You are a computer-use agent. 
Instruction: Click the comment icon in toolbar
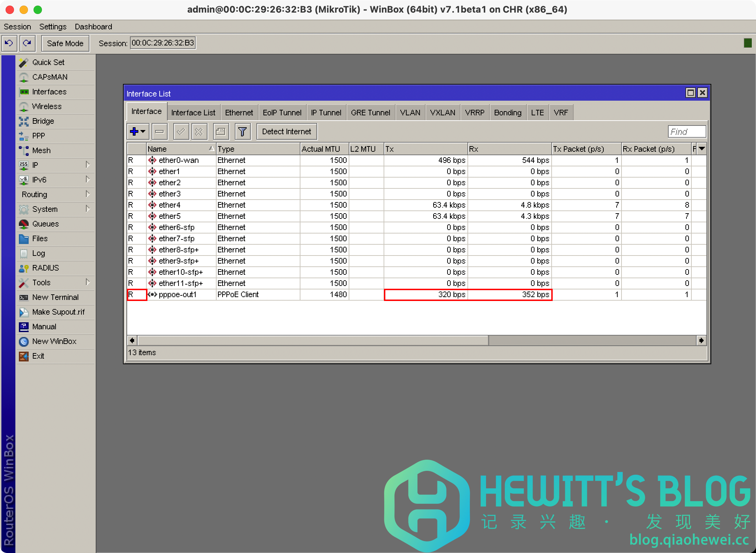tap(221, 132)
